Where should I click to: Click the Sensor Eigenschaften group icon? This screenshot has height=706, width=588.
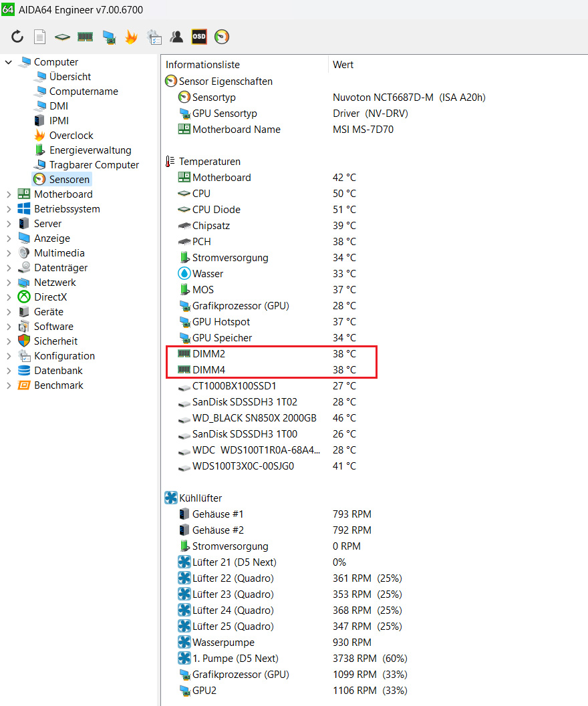[x=171, y=81]
